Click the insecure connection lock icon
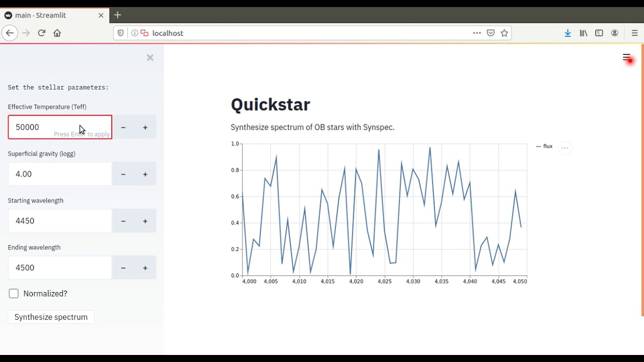 [145, 33]
